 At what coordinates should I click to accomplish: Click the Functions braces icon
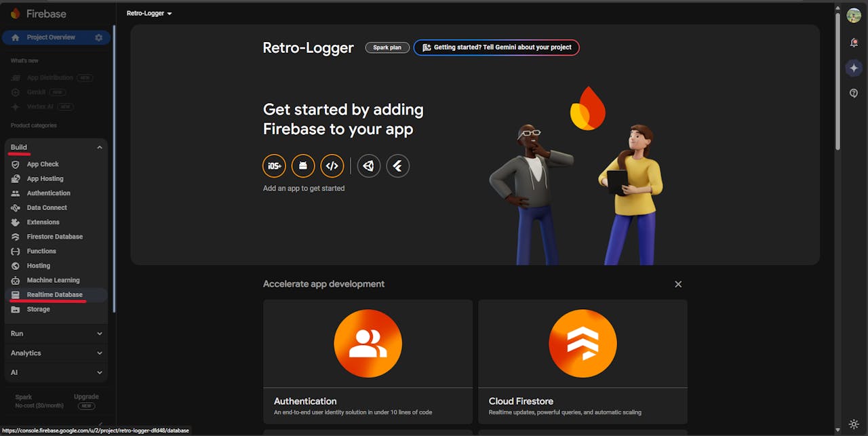click(16, 252)
